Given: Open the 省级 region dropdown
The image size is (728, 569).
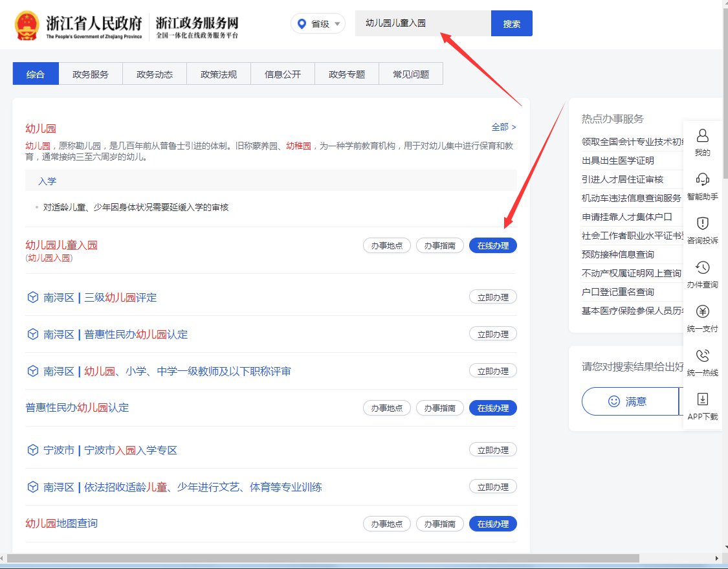Looking at the screenshot, I should pyautogui.click(x=318, y=24).
